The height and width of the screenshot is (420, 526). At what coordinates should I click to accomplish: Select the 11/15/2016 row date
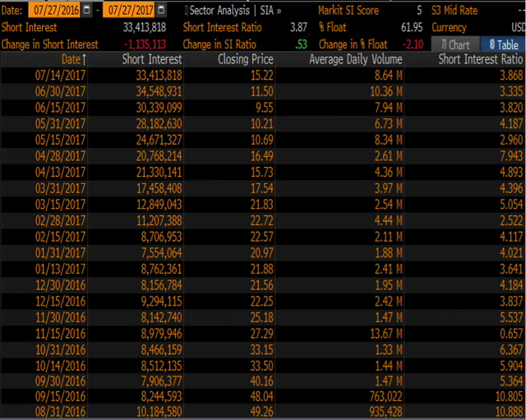coord(60,334)
